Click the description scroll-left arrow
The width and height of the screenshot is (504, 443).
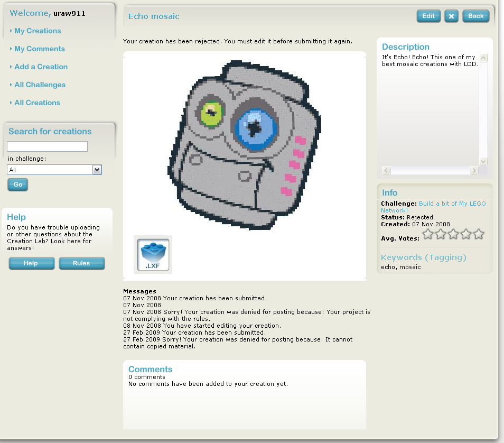click(386, 171)
